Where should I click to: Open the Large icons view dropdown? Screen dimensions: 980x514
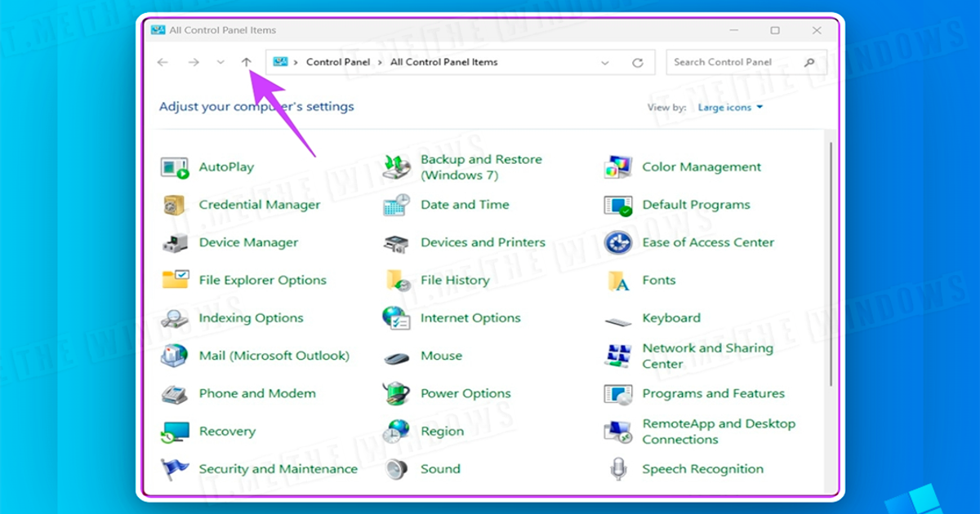tap(730, 108)
